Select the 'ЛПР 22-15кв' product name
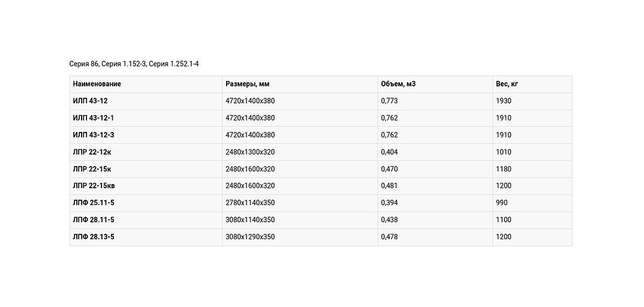 (x=94, y=186)
